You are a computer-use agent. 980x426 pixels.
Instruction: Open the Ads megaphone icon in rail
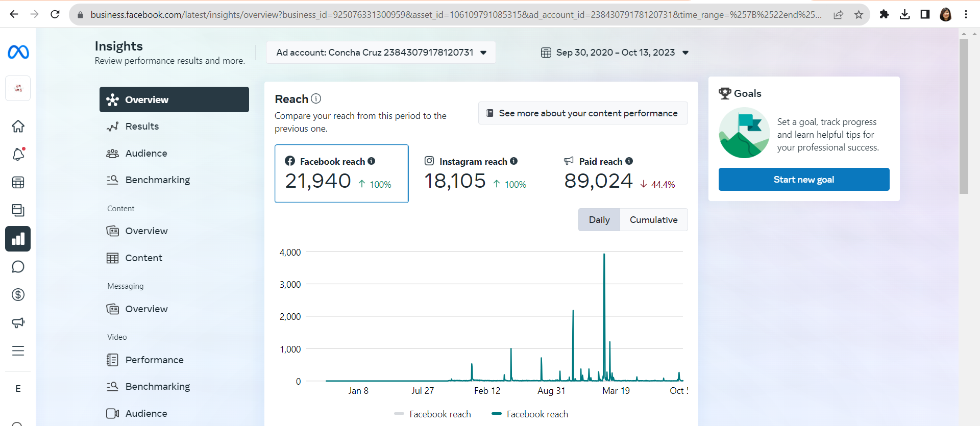click(18, 322)
